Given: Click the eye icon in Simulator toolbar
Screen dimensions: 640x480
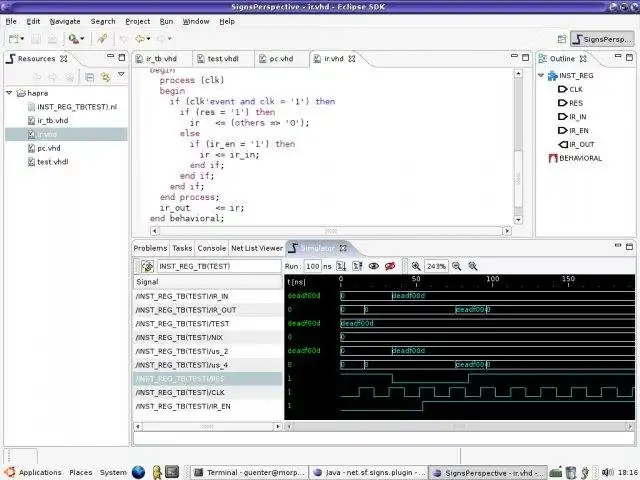Looking at the screenshot, I should tap(374, 266).
